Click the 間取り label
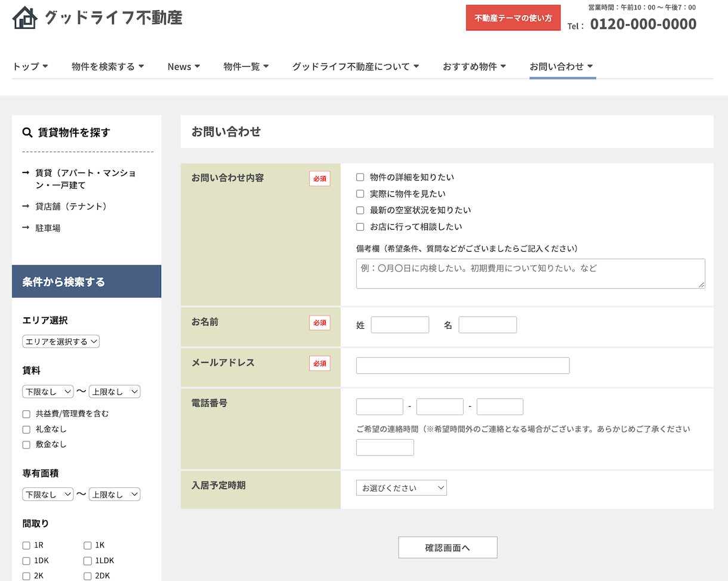 tap(36, 524)
